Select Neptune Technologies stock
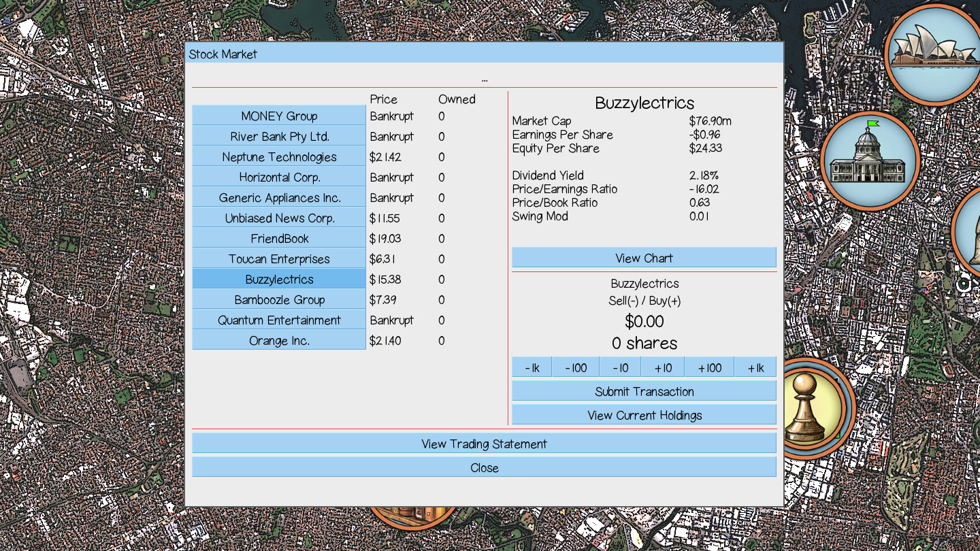This screenshot has width=980, height=551. [278, 156]
